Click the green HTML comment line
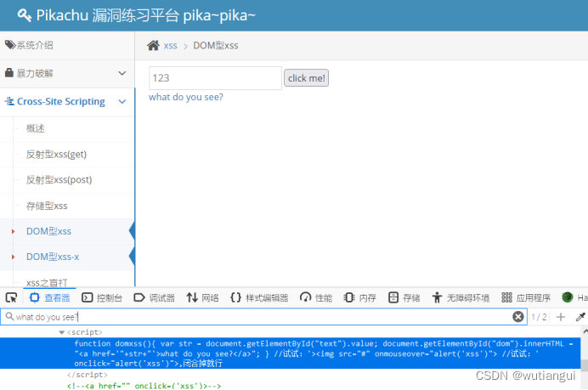Screen dimensions: 588x390 144,386
